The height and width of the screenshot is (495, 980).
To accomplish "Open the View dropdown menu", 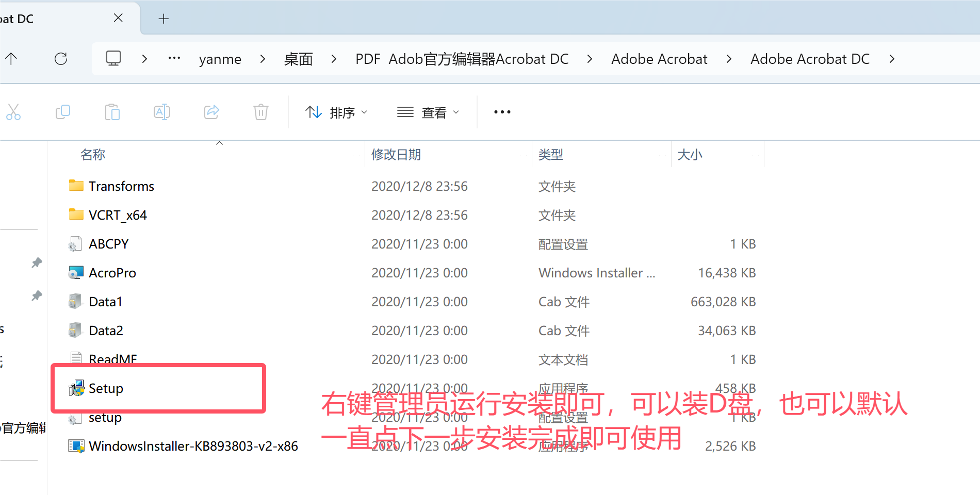I will (x=428, y=112).
